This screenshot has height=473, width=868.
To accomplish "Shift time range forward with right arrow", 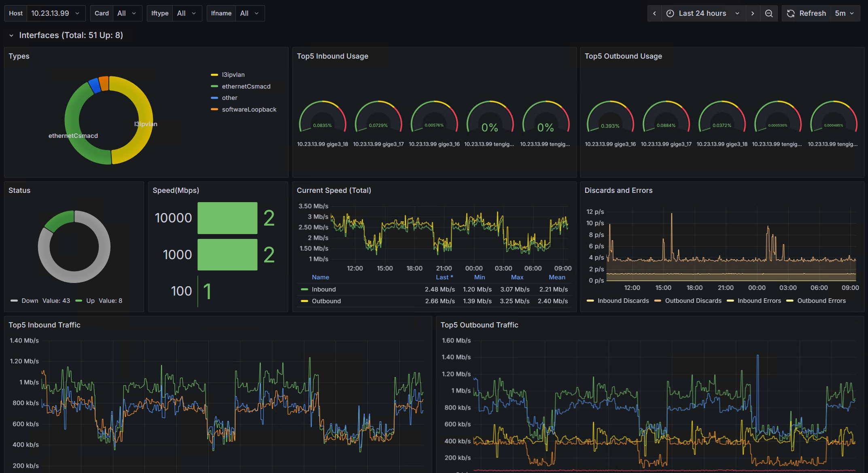I will 752,13.
